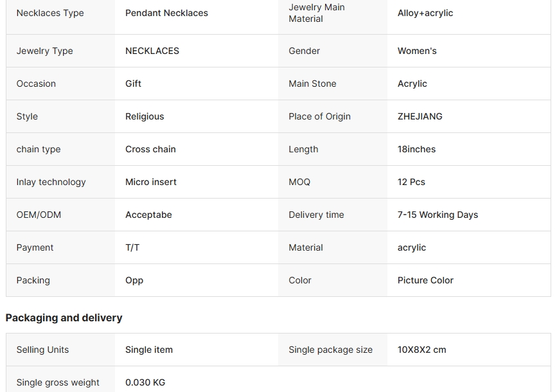Select the Main Stone Acrylic value
Viewport: 557px width, 392px height.
412,84
